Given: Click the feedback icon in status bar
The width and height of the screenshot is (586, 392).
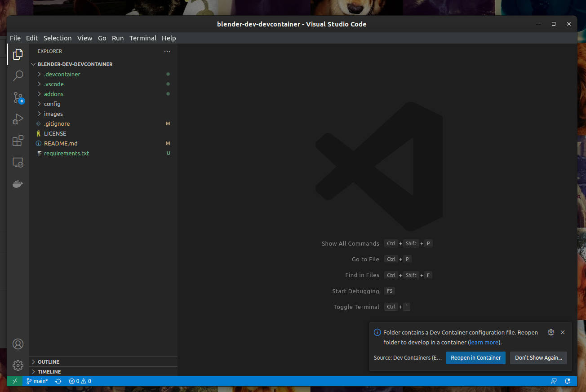Looking at the screenshot, I should (x=554, y=381).
